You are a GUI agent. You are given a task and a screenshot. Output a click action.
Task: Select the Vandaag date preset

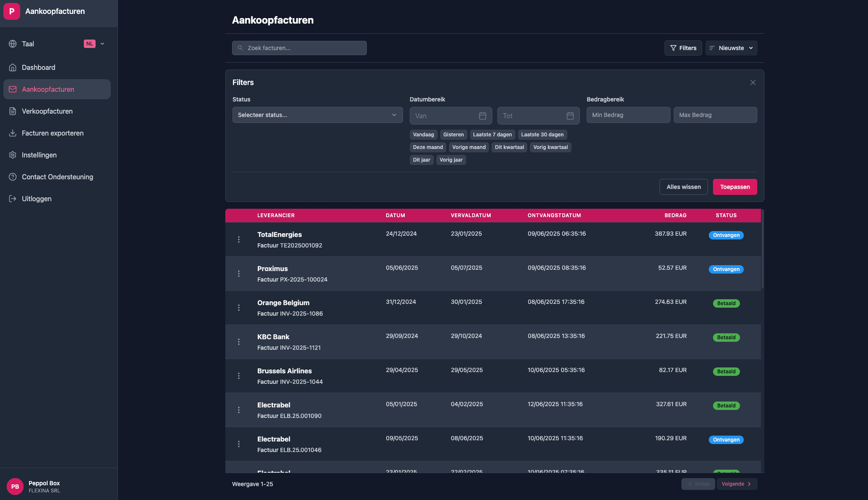pyautogui.click(x=423, y=135)
